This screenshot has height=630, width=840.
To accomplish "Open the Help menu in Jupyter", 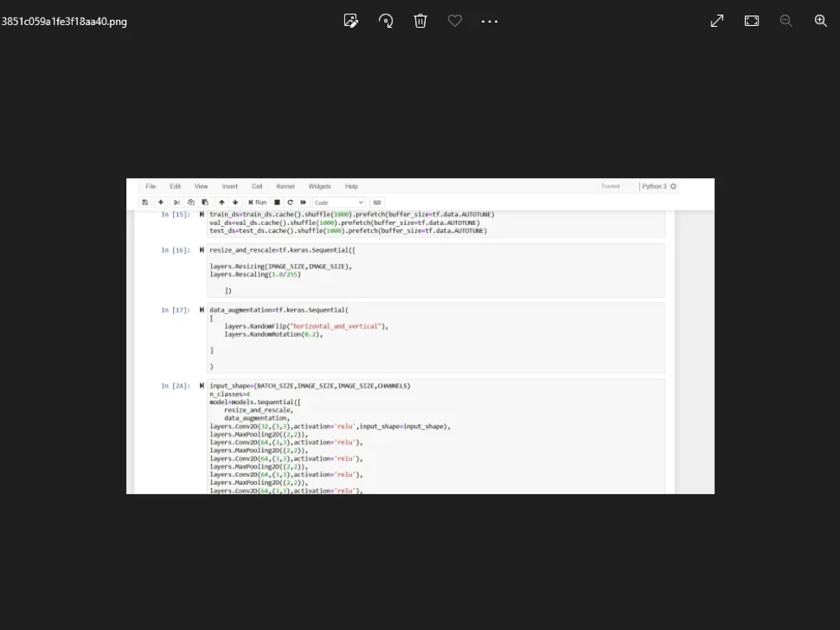I will click(x=351, y=186).
